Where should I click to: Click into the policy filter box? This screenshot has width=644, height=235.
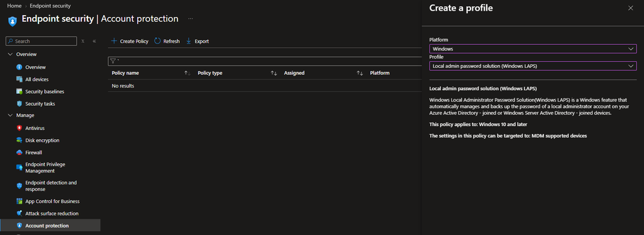click(265, 61)
